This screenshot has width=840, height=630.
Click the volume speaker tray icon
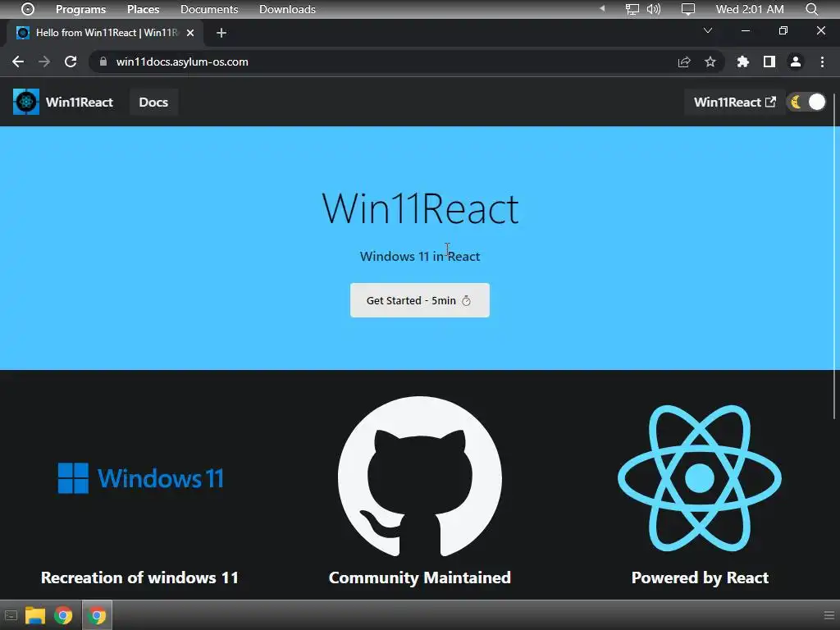tap(654, 9)
